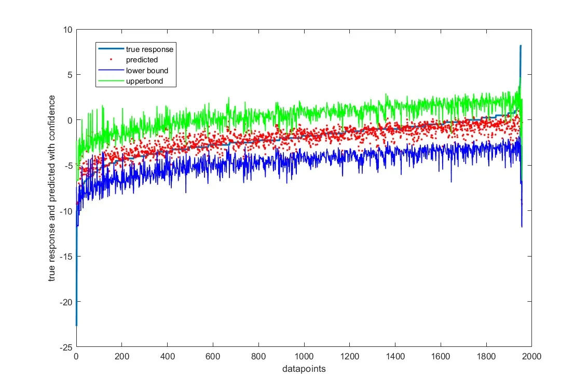Click the y-axis tick label -25
Screen dimensions: 588x390
pyautogui.click(x=66, y=347)
